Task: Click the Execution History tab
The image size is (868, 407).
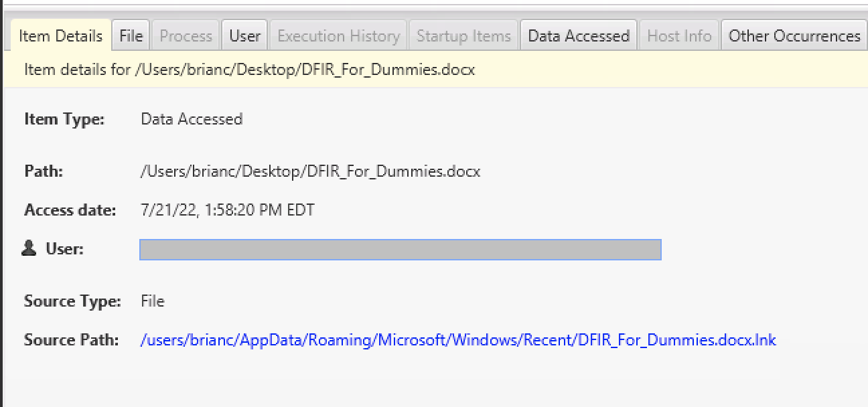Action: click(338, 35)
